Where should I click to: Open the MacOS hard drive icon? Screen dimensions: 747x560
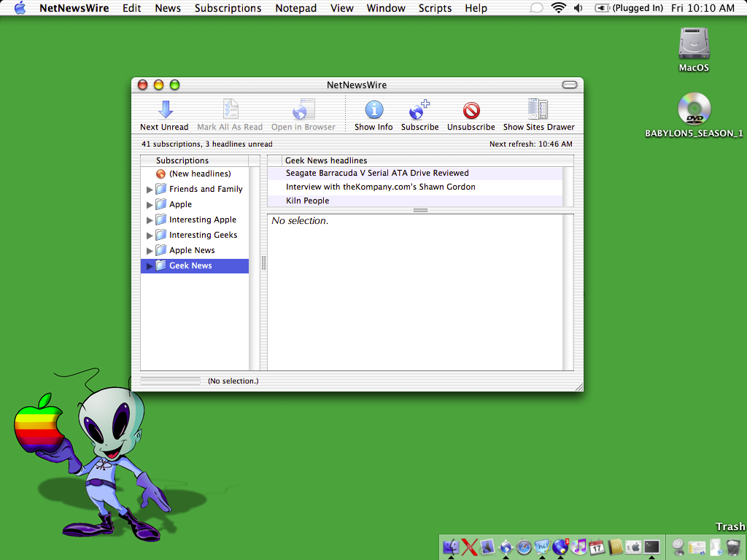pyautogui.click(x=694, y=44)
